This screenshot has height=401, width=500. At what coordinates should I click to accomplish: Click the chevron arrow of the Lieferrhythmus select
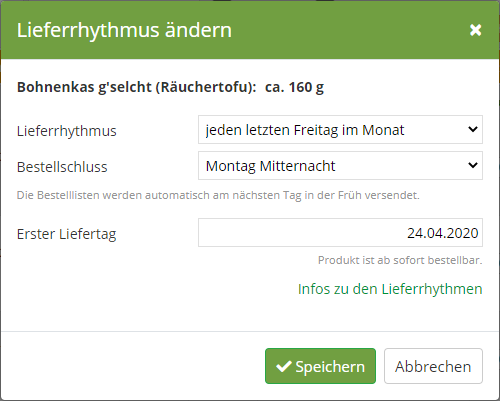click(473, 129)
